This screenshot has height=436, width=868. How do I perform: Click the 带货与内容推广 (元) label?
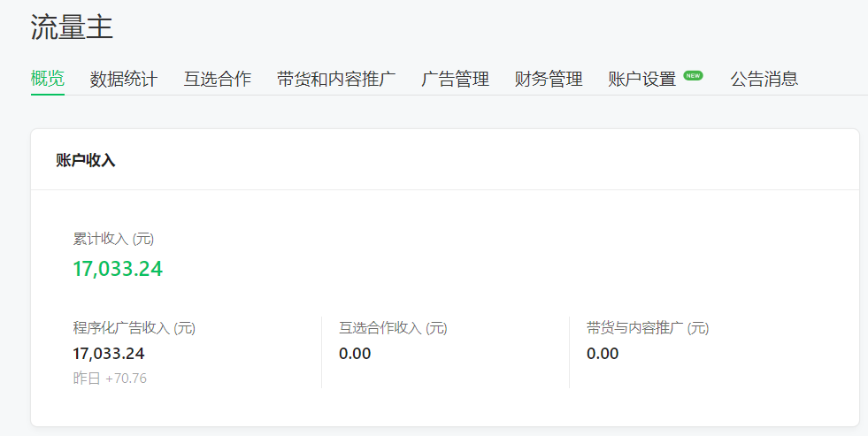[648, 327]
